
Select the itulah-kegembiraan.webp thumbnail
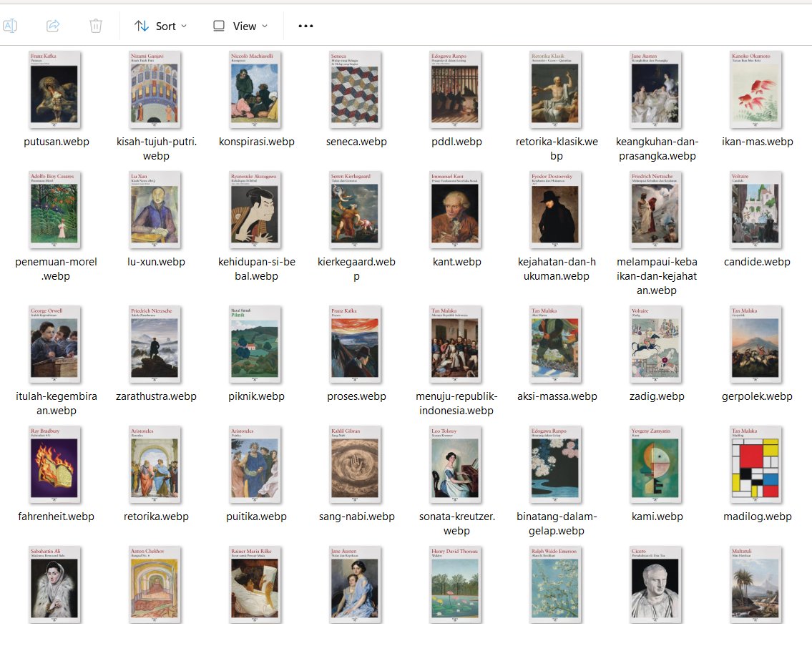point(56,345)
